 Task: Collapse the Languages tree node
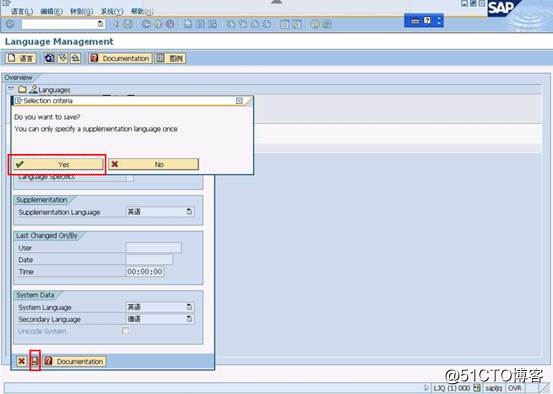click(11, 89)
